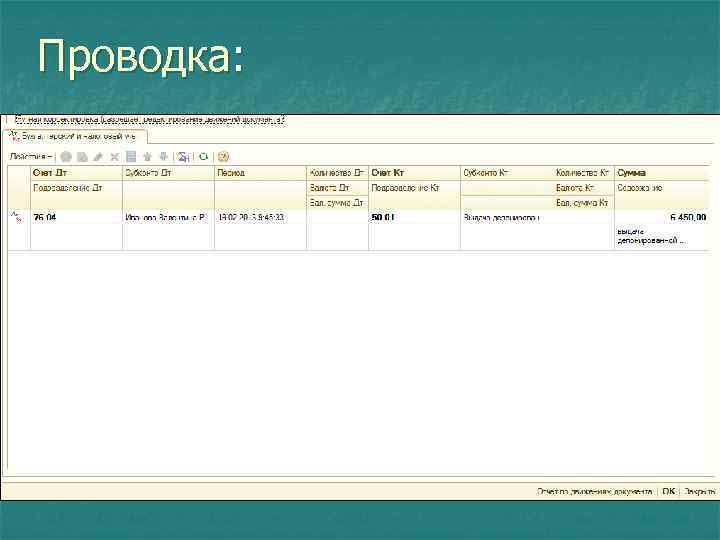Click the Сумма column header
This screenshot has width=720, height=540.
point(661,173)
